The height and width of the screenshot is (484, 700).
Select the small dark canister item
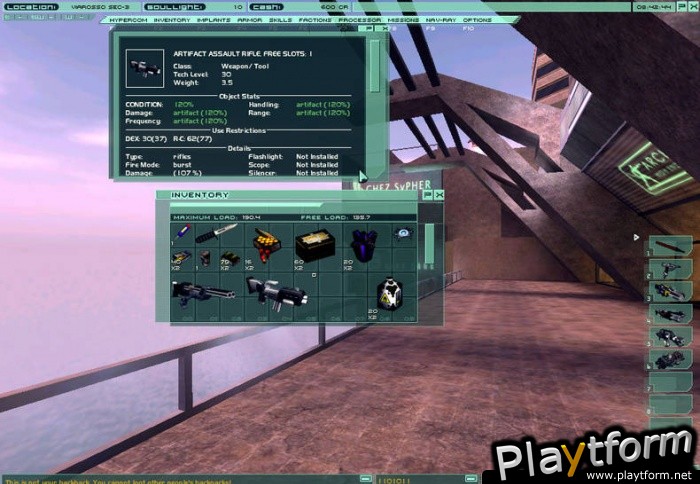coord(205,258)
